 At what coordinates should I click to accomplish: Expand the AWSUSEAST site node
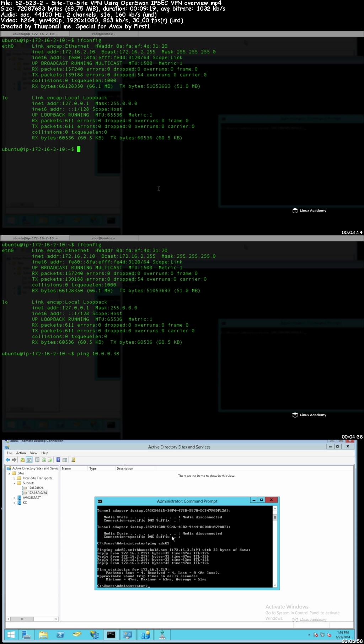pyautogui.click(x=14, y=498)
